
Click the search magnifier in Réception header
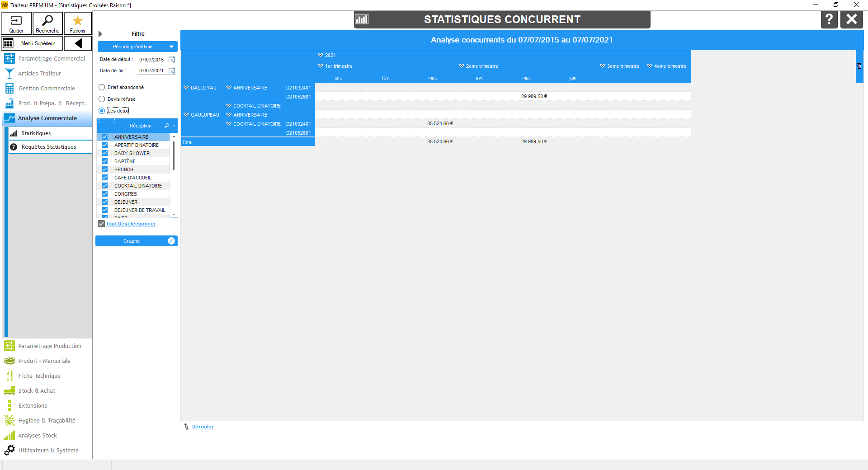[167, 126]
